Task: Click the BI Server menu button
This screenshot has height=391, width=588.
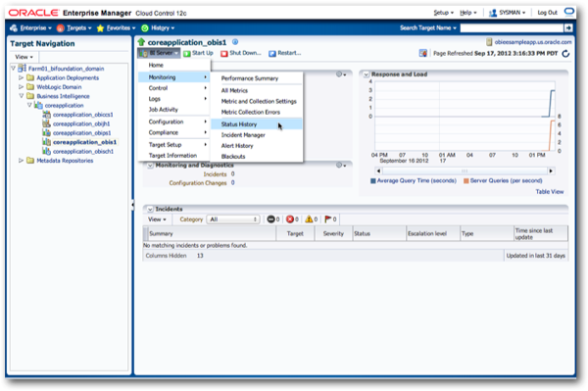Action: pyautogui.click(x=159, y=53)
